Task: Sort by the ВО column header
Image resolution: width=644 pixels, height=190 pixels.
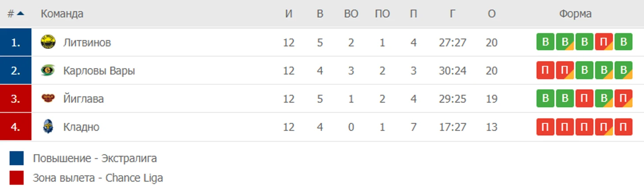Action: tap(351, 14)
